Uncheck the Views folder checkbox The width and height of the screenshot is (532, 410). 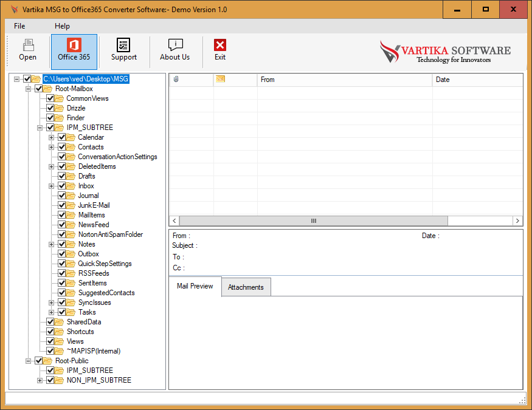coord(50,341)
